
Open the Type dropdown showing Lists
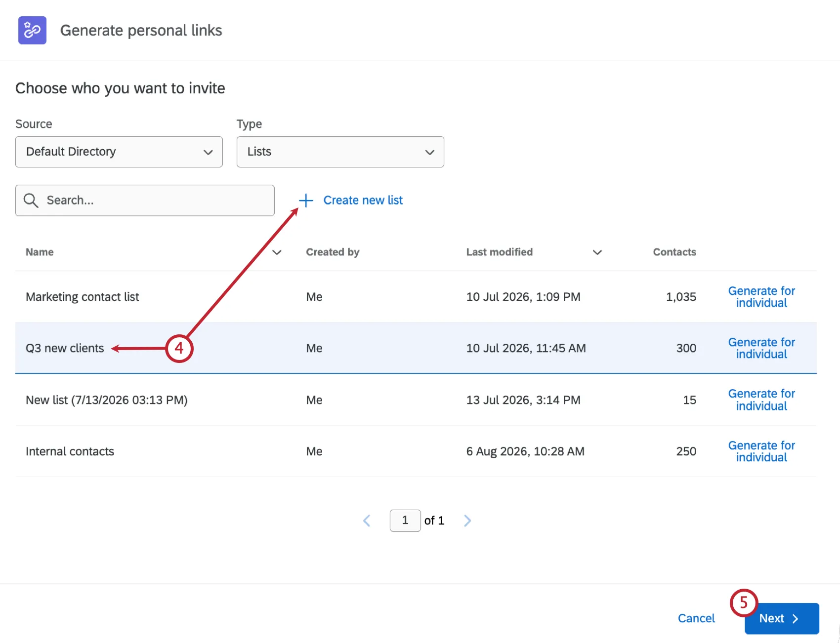click(x=340, y=152)
